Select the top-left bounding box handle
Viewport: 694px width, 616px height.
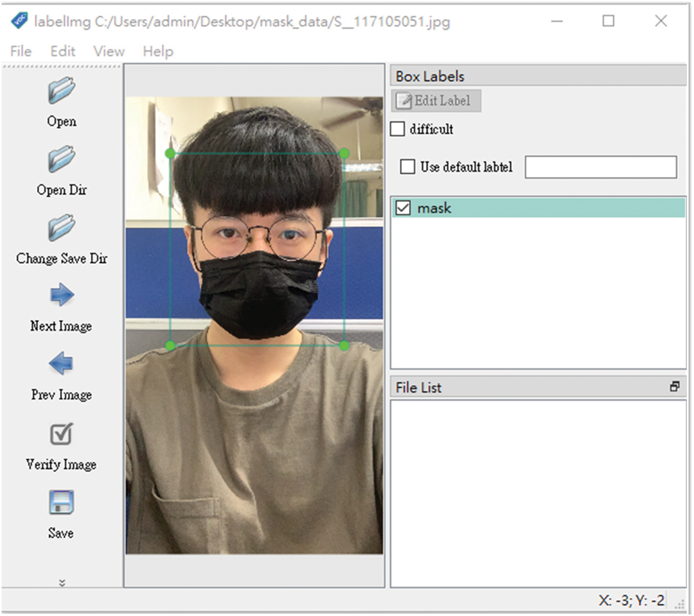click(170, 153)
